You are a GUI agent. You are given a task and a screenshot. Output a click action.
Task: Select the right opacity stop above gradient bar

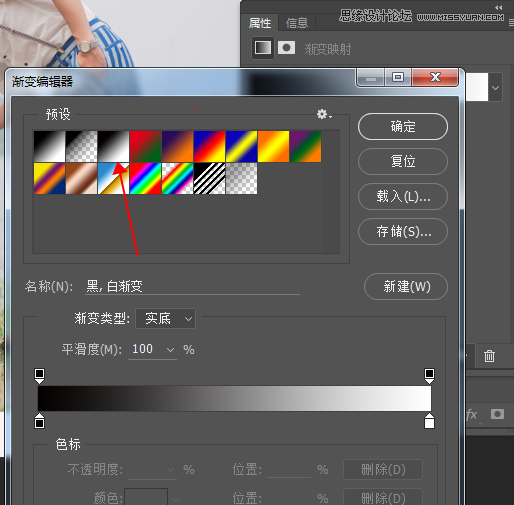click(429, 376)
